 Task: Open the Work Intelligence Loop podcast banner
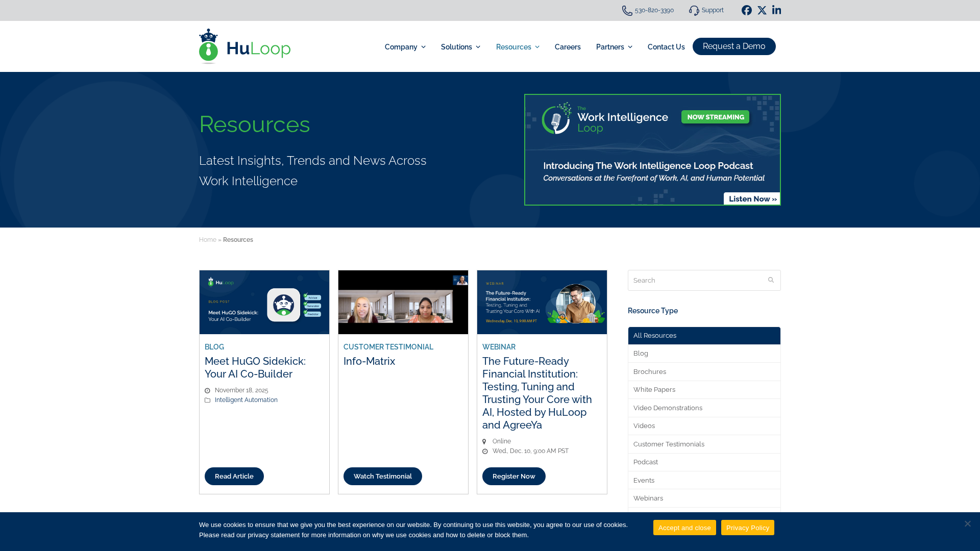652,149
